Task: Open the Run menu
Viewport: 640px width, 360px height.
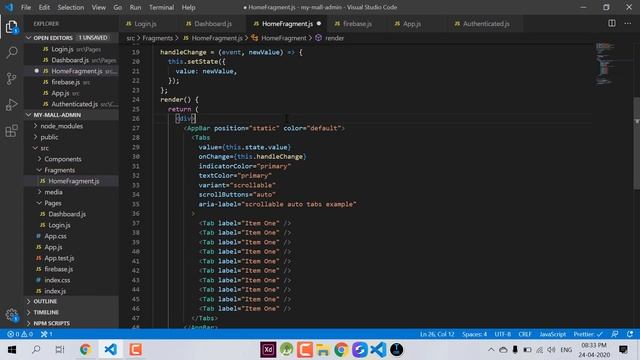Action: tap(135, 7)
